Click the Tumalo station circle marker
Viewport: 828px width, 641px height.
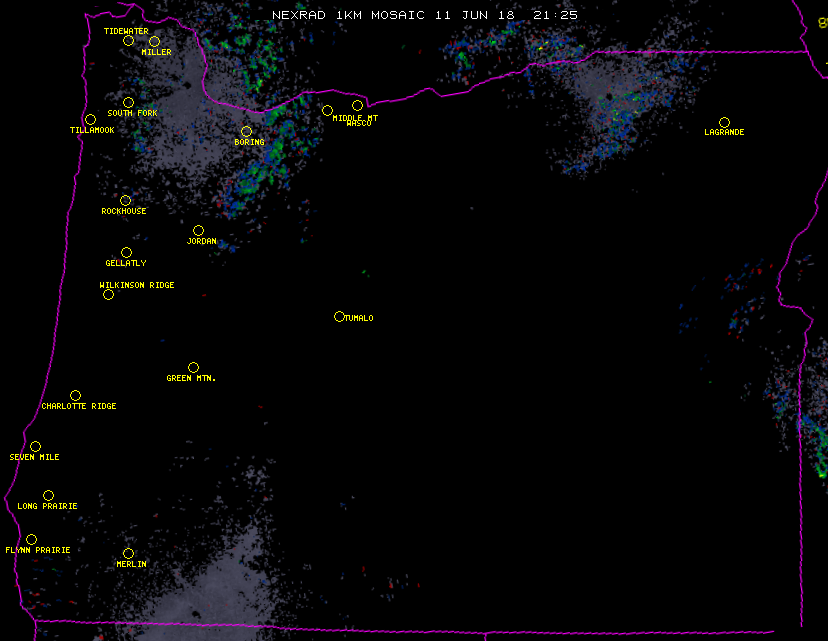(339, 317)
